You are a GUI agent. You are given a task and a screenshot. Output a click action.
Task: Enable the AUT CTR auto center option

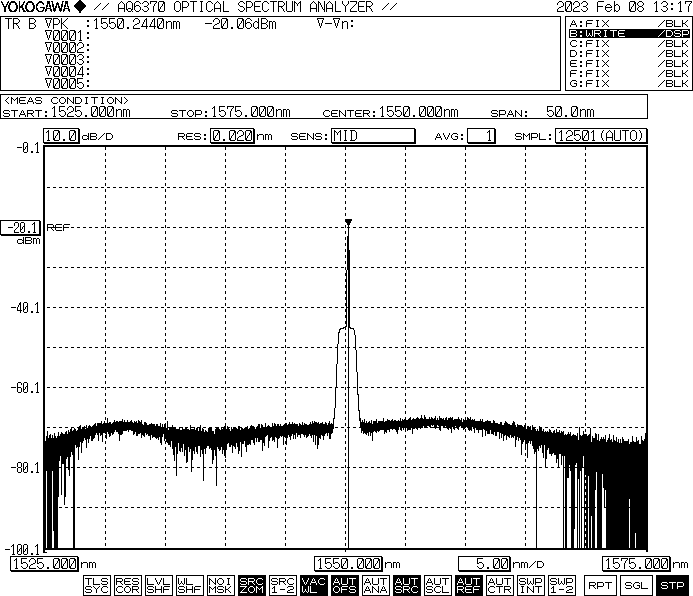coord(500,584)
